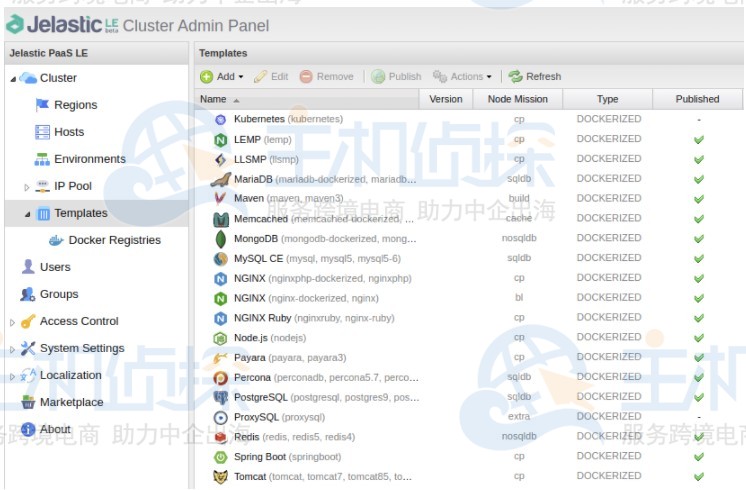Open Access Control section
746x490 pixels.
(x=79, y=322)
